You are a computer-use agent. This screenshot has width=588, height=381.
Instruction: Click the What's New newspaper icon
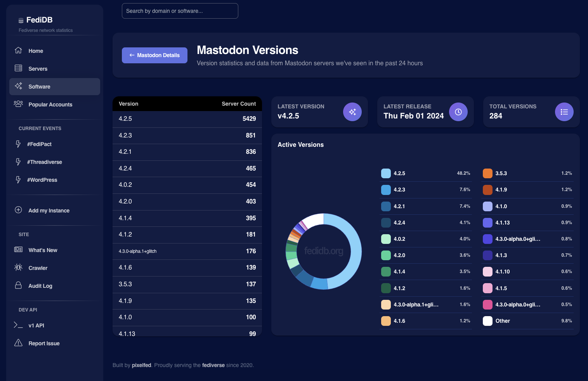tap(18, 250)
